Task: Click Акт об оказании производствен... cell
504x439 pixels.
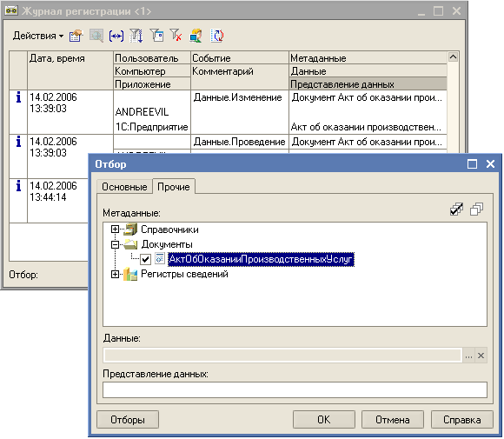Action: coord(368,127)
